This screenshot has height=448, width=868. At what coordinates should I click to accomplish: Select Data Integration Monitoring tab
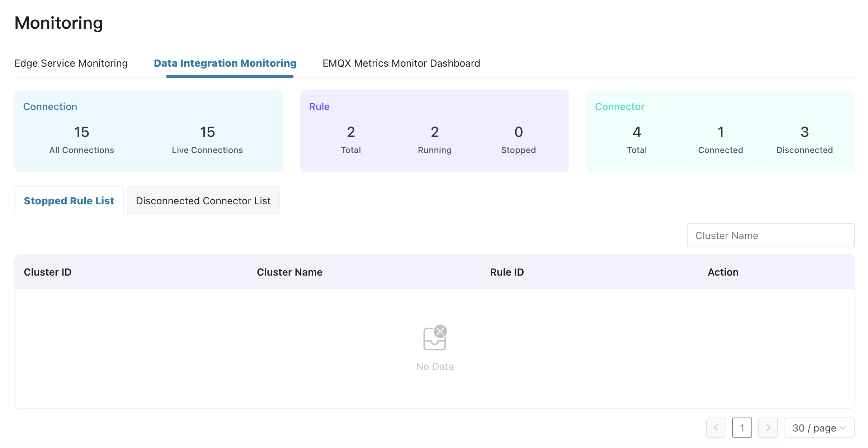(225, 63)
